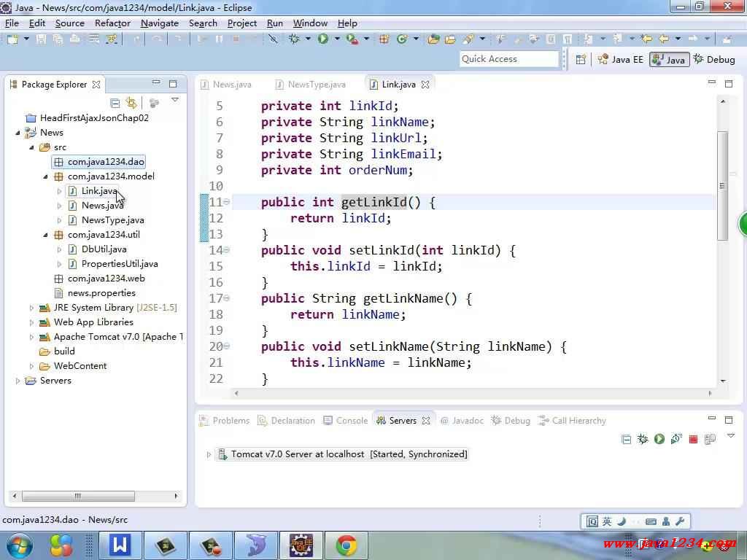
Task: Start the server in debug mode in Servers view
Action: 643,439
